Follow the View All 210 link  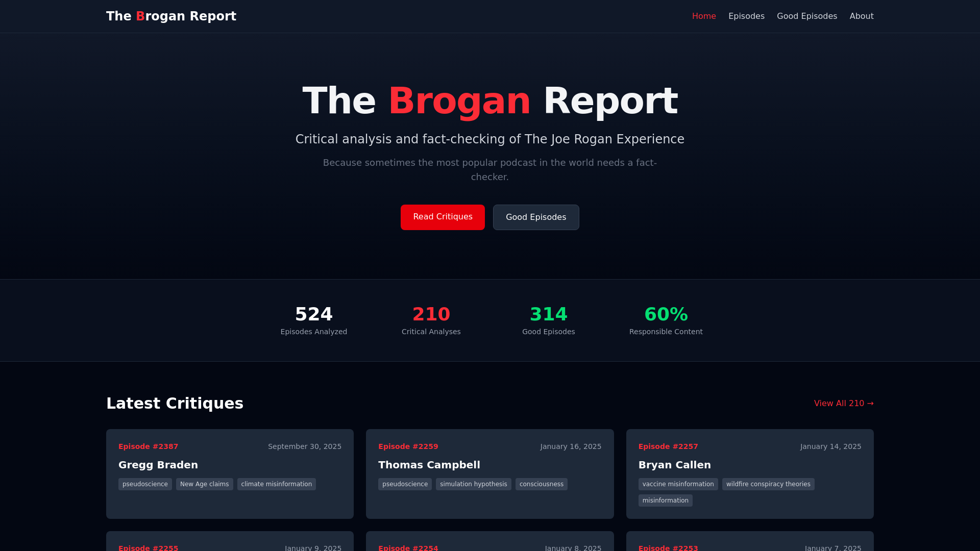point(844,404)
